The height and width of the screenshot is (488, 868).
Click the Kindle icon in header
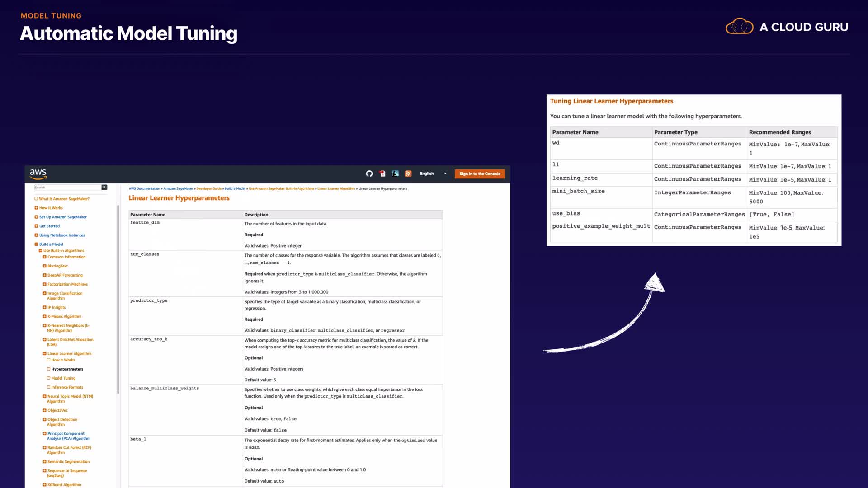(x=395, y=174)
